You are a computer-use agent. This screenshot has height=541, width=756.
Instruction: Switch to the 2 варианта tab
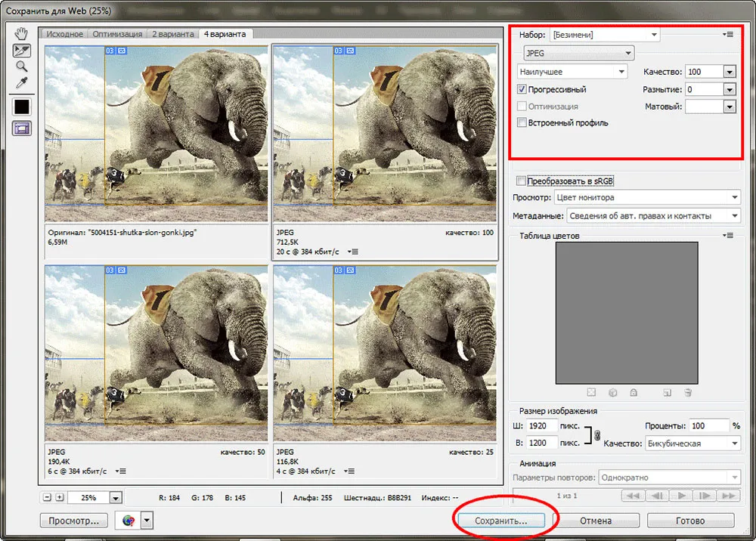(173, 34)
